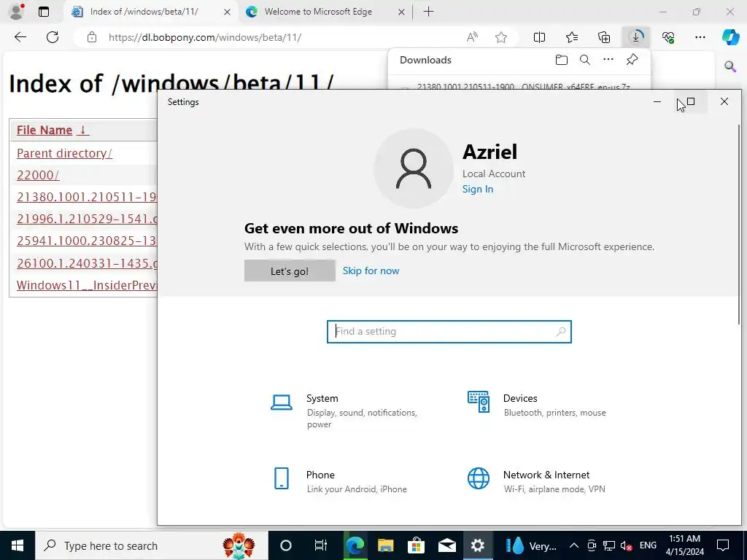Open the Copilot icon in Edge

730,37
